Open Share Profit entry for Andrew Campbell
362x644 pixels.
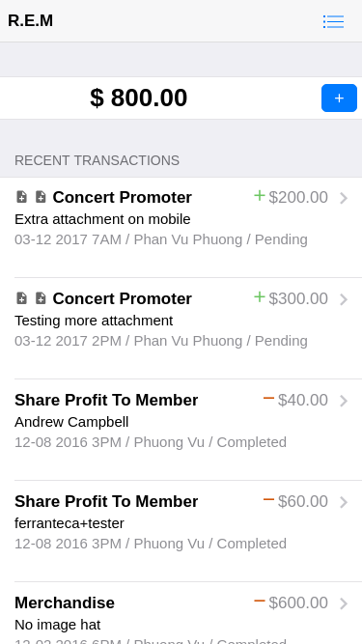tap(181, 431)
